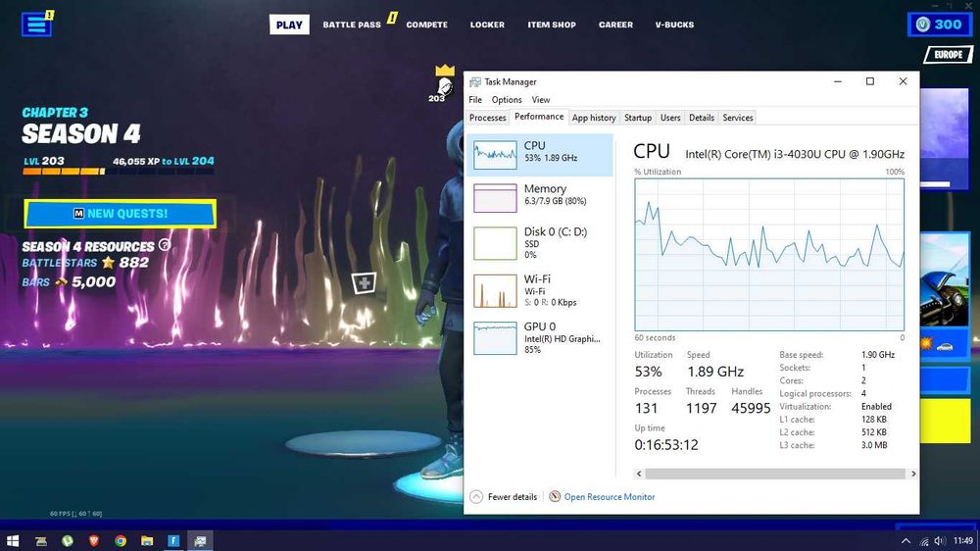Open the uTorrent taskbar icon

point(68,541)
